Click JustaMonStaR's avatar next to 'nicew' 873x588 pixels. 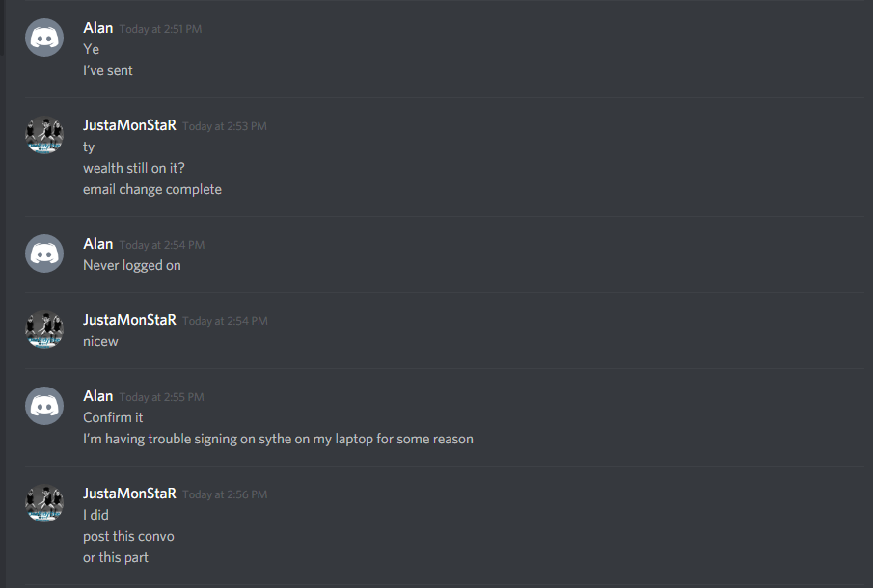(x=44, y=330)
